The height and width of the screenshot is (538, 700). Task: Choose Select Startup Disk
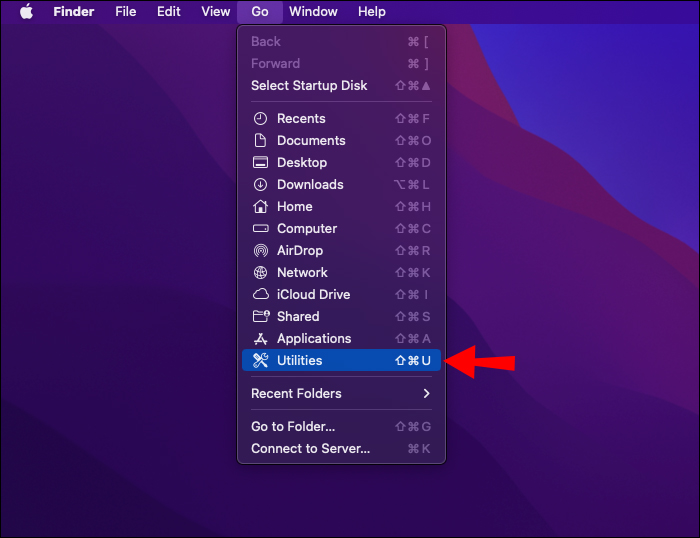click(342, 86)
